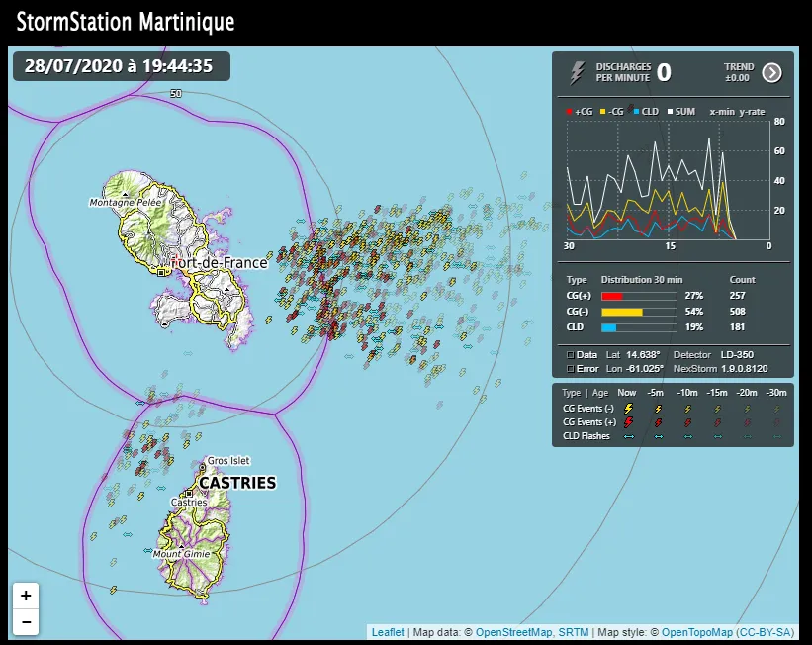The width and height of the screenshot is (812, 645).
Task: Click the CG Events (-) -15m icon
Action: coord(718,409)
